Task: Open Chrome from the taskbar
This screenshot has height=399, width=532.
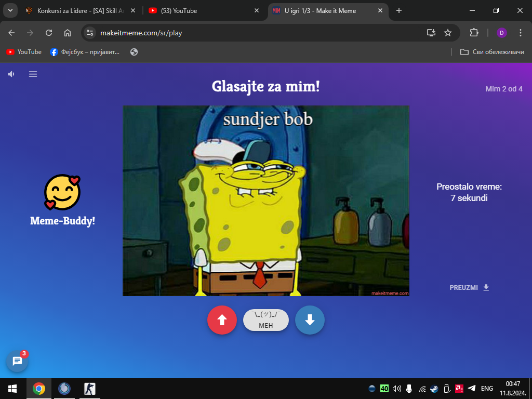Action: click(38, 389)
